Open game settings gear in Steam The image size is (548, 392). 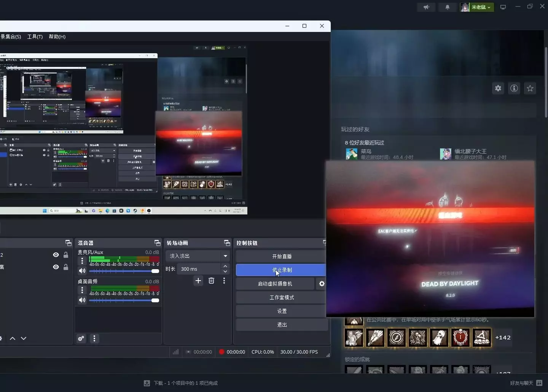(498, 88)
